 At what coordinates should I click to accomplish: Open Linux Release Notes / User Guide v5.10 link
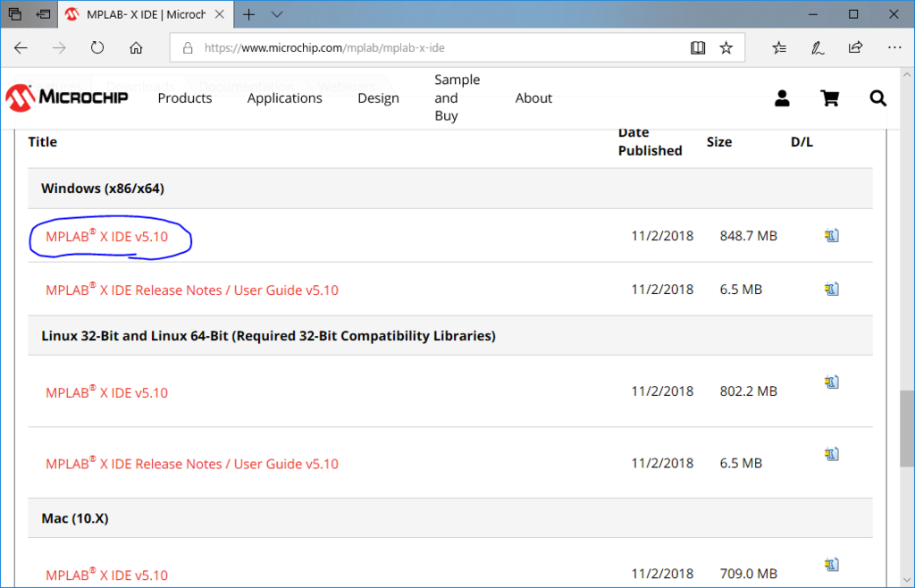(192, 464)
